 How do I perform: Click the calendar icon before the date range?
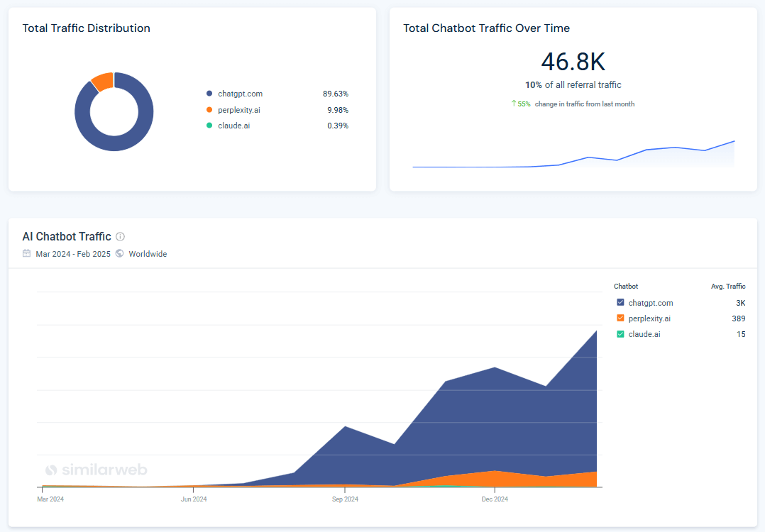click(25, 253)
